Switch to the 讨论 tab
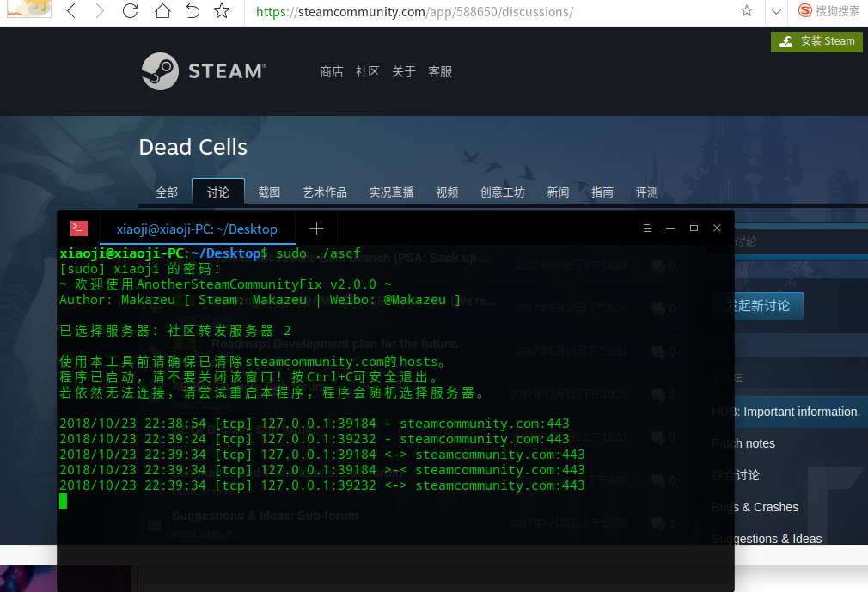The image size is (868, 592). coord(218,192)
